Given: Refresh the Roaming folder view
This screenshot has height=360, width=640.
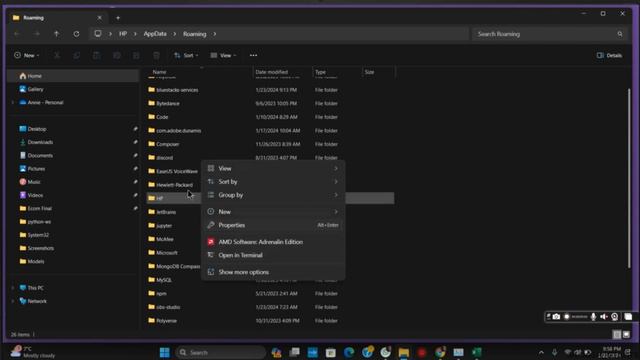Looking at the screenshot, I should (x=76, y=34).
